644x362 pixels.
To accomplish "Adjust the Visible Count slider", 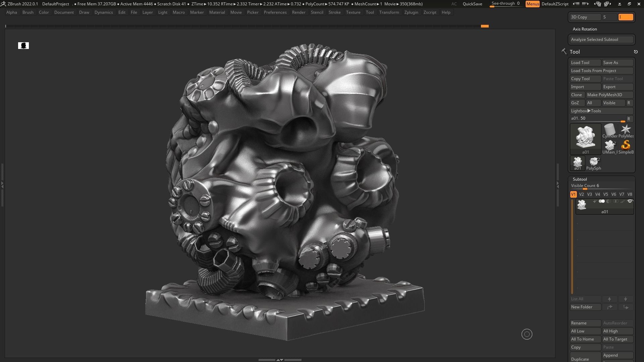I will (x=601, y=186).
